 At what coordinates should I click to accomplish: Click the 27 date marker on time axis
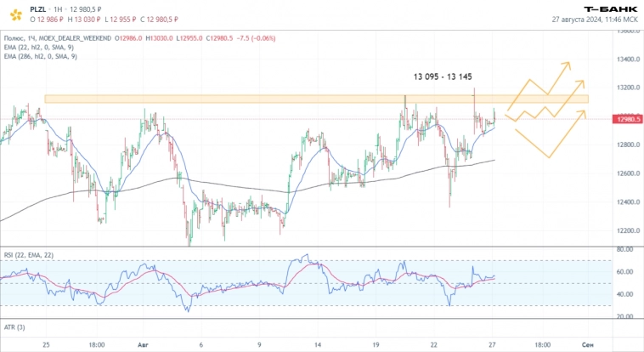point(492,345)
